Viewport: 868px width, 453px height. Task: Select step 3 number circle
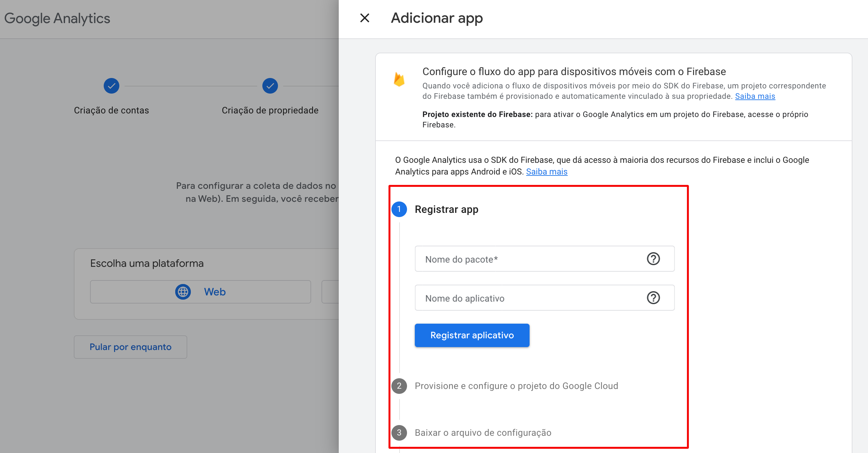(399, 433)
